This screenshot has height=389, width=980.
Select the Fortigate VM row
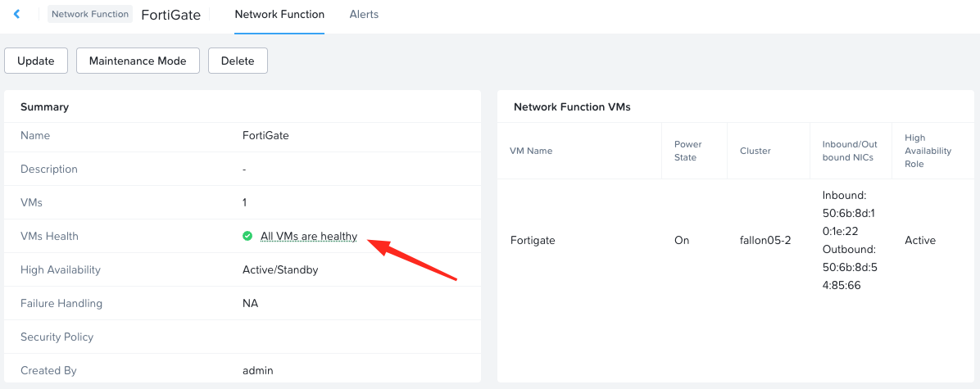(533, 241)
